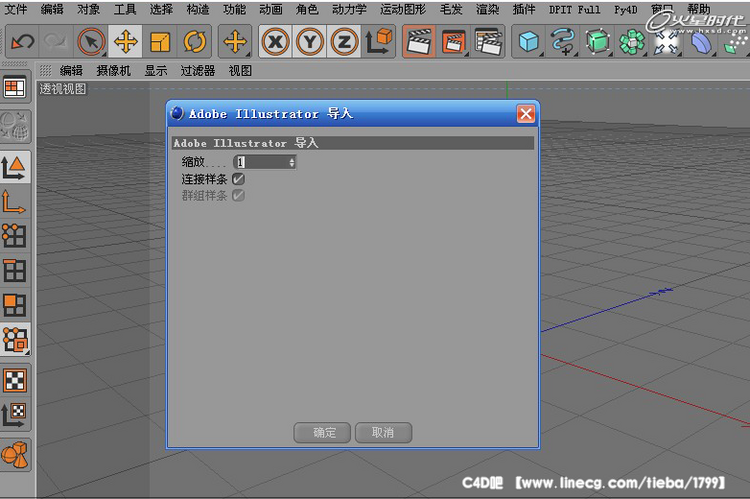Viewport: 750px width, 499px height.
Task: Open the 插件 menu
Action: pyautogui.click(x=524, y=9)
